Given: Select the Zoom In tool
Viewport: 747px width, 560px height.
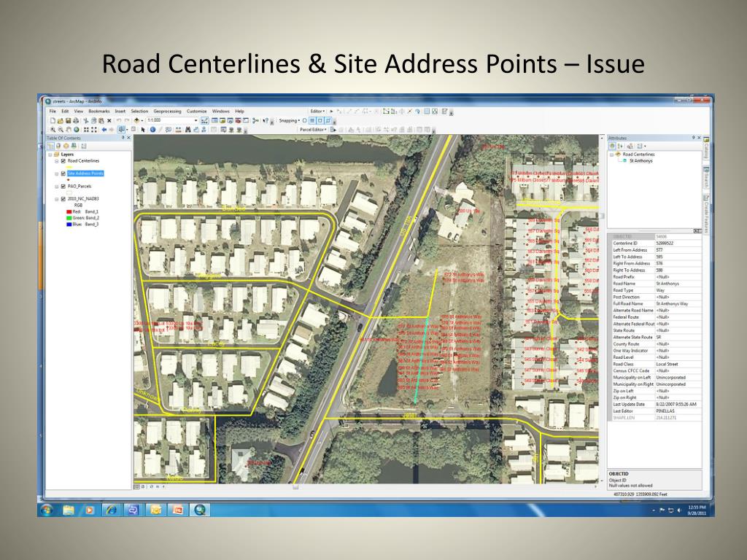Looking at the screenshot, I should tap(53, 130).
